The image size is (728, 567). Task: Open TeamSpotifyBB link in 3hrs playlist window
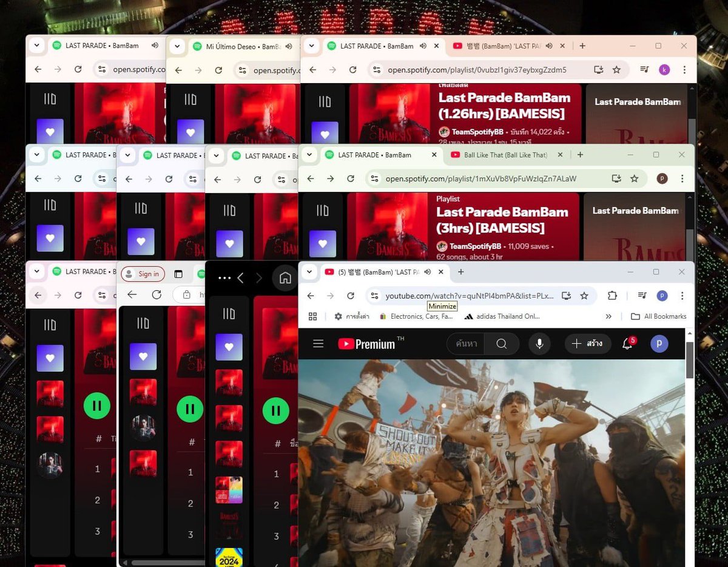pyautogui.click(x=476, y=246)
